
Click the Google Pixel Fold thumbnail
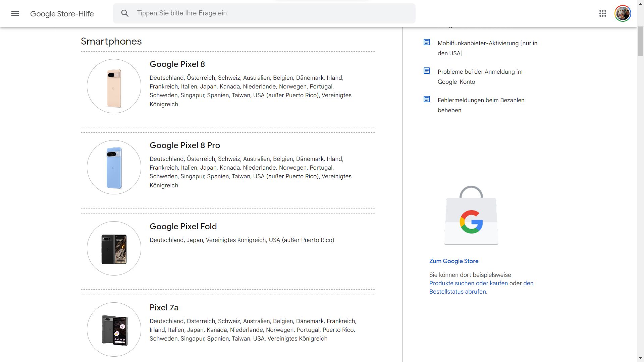pos(114,248)
